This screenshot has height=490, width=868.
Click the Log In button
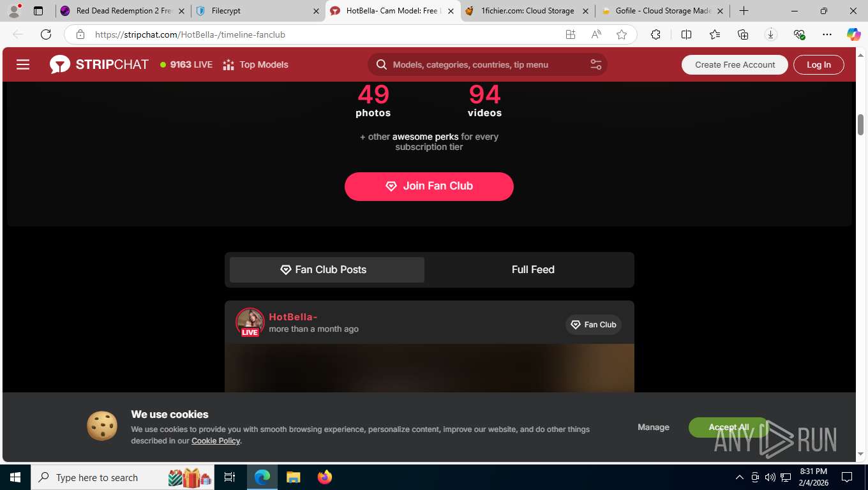[x=819, y=64]
